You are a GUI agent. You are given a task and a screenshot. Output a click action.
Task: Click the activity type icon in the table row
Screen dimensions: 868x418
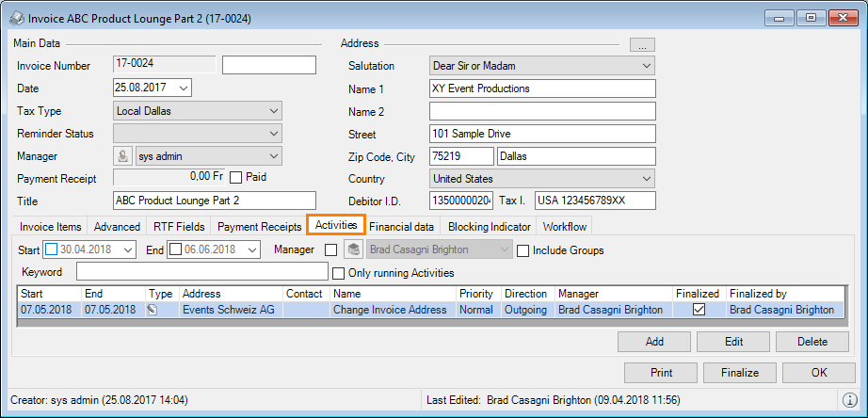153,310
